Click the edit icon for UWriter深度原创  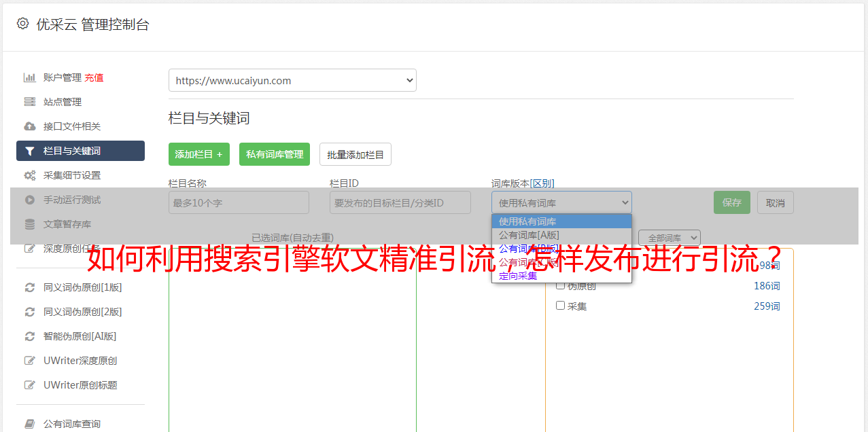point(30,361)
